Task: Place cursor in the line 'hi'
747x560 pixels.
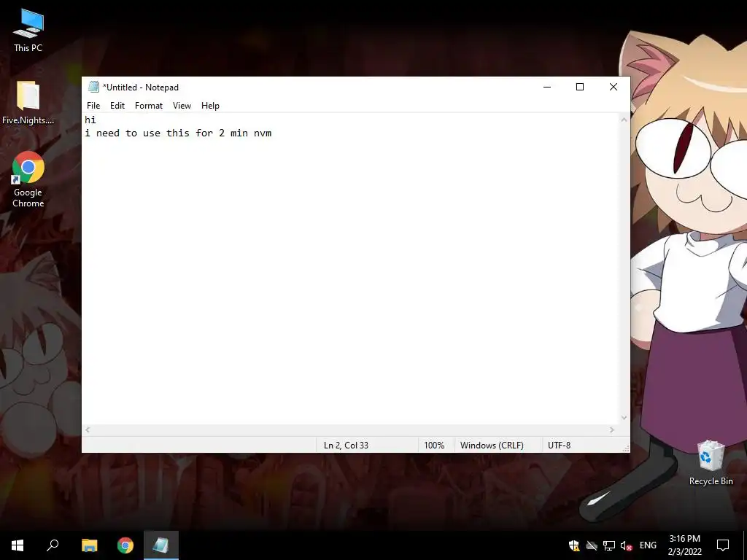Action: click(x=90, y=120)
